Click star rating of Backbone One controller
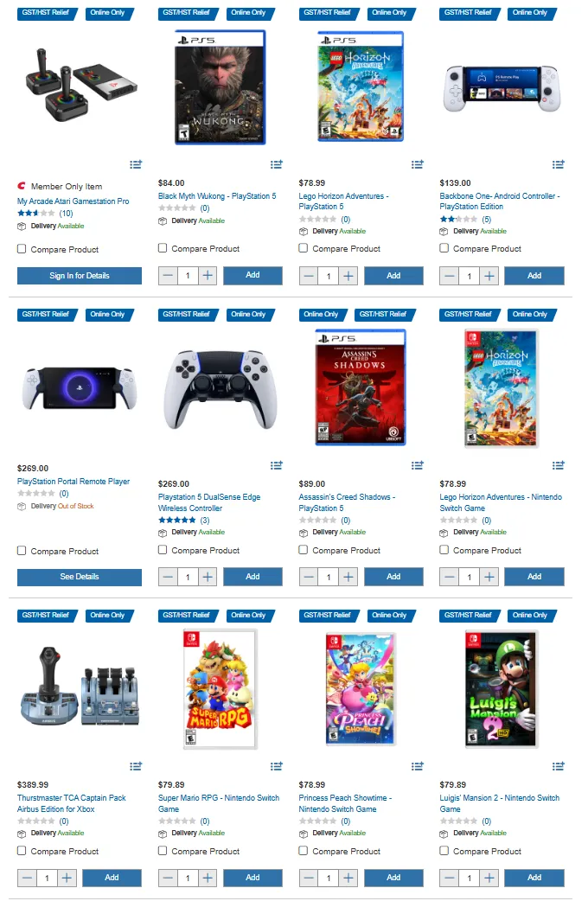Screen dimensions: 588x901 pos(458,220)
